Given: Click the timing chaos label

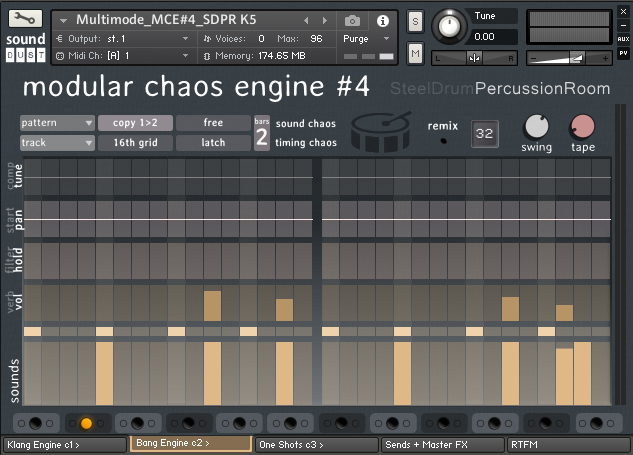Looking at the screenshot, I should [x=306, y=143].
